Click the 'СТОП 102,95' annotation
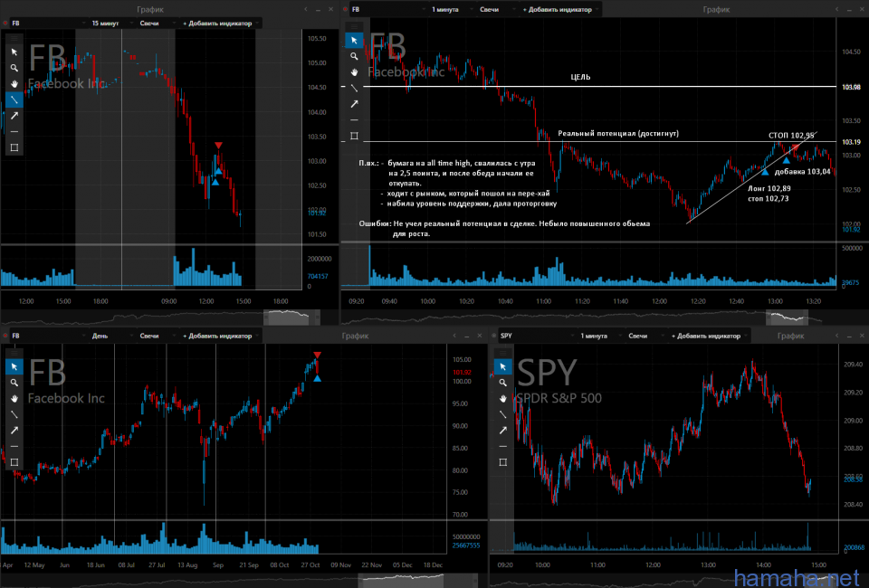Image resolution: width=869 pixels, height=588 pixels. click(791, 136)
